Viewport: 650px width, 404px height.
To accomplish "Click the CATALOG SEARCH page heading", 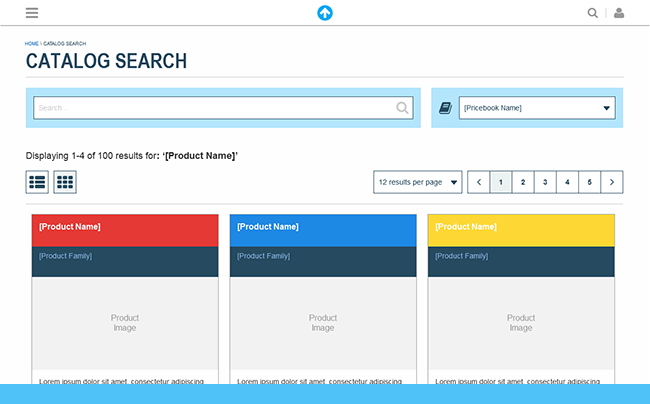I will click(x=107, y=61).
